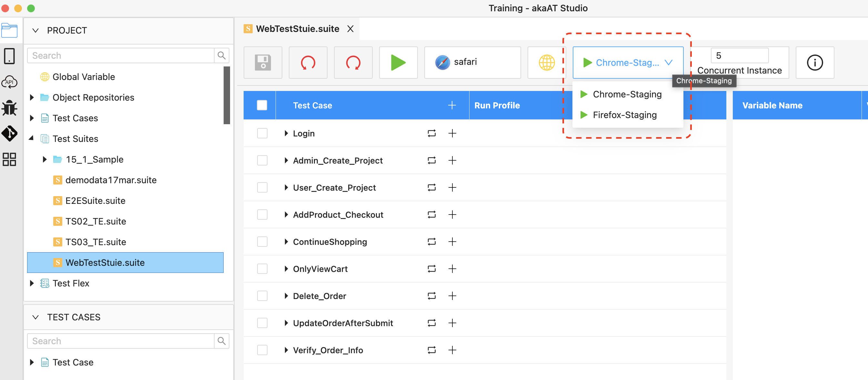
Task: Open the grid apps sidebar icon
Action: (9, 159)
